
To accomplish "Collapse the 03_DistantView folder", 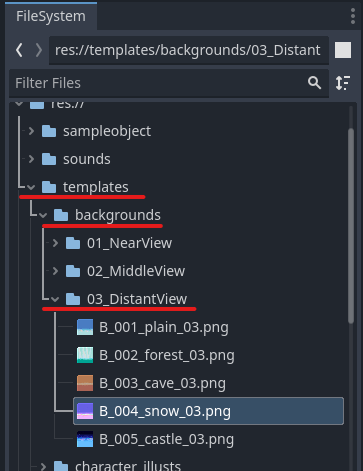I will tap(55, 299).
